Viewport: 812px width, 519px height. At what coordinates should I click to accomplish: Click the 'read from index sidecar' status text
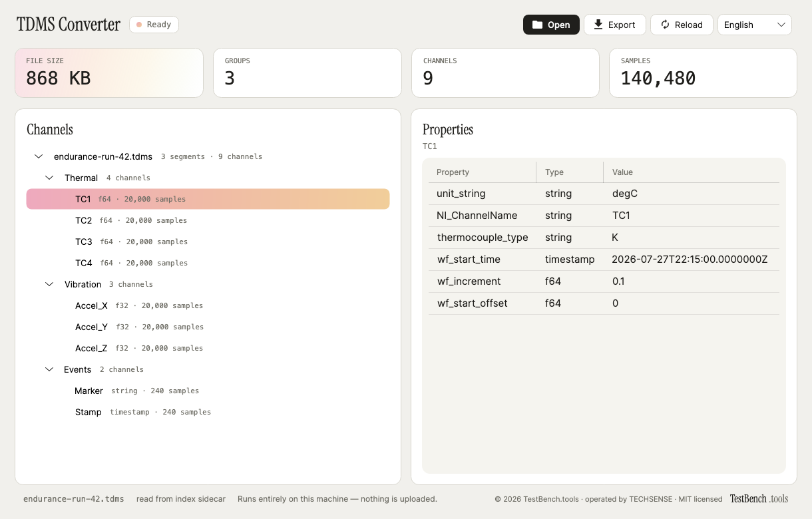(x=181, y=499)
